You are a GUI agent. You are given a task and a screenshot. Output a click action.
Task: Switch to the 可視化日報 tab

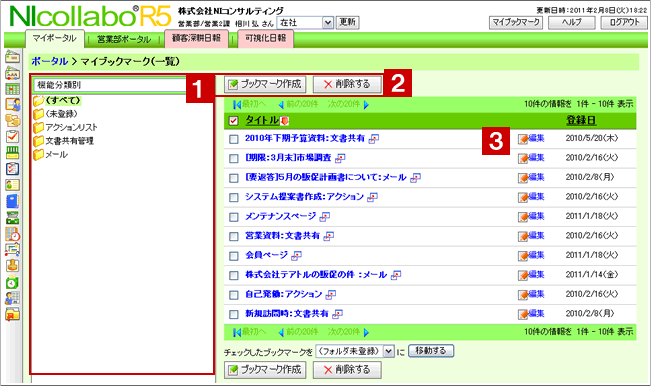tap(266, 38)
